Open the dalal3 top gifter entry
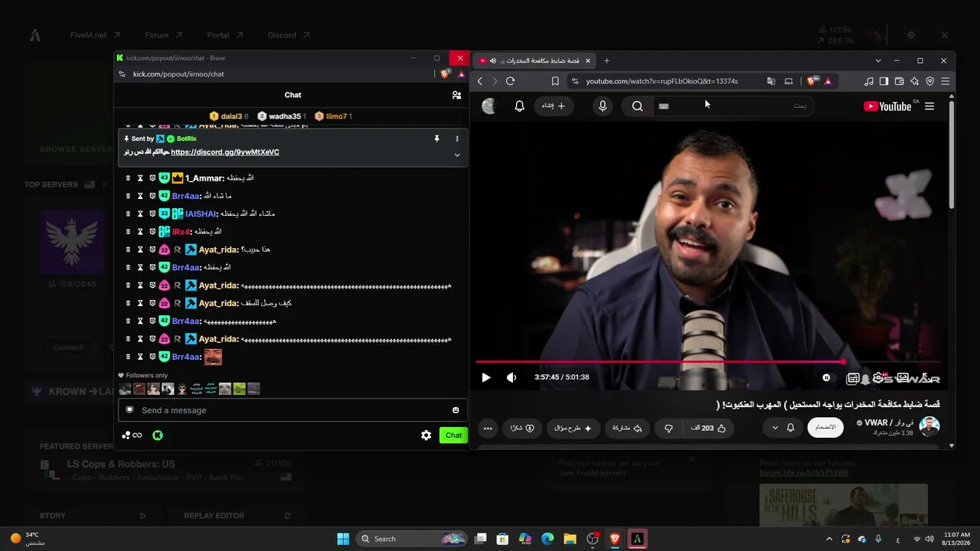980x551 pixels. click(229, 116)
